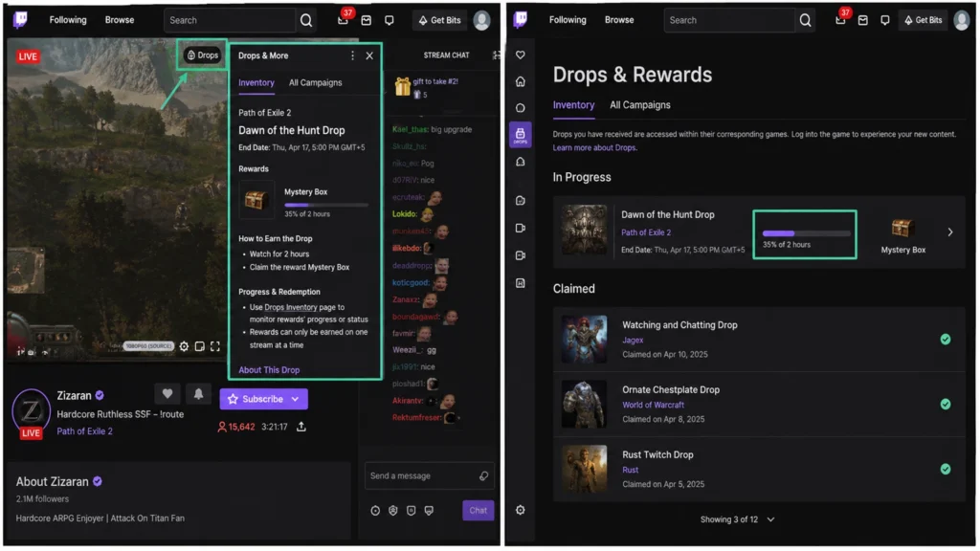Open the 1080P60 (SOURCE) quality selector
The height and width of the screenshot is (551, 980).
[148, 346]
